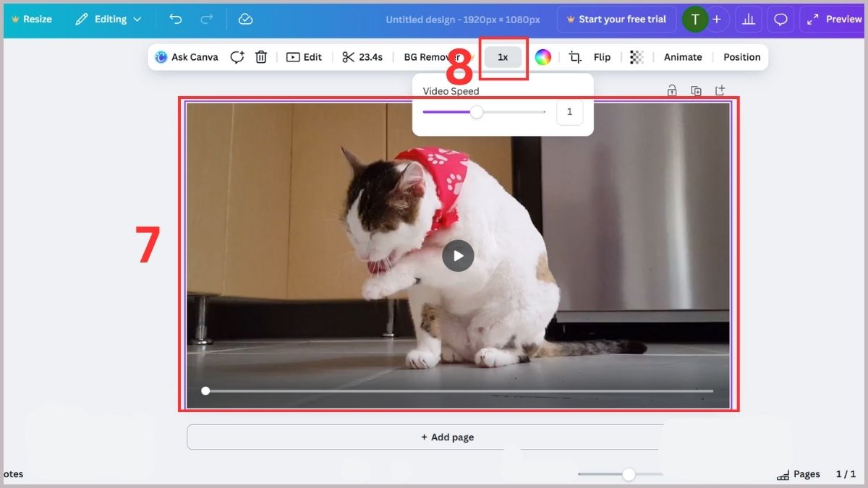
Task: Adjust the Video Speed slider
Action: pyautogui.click(x=477, y=112)
